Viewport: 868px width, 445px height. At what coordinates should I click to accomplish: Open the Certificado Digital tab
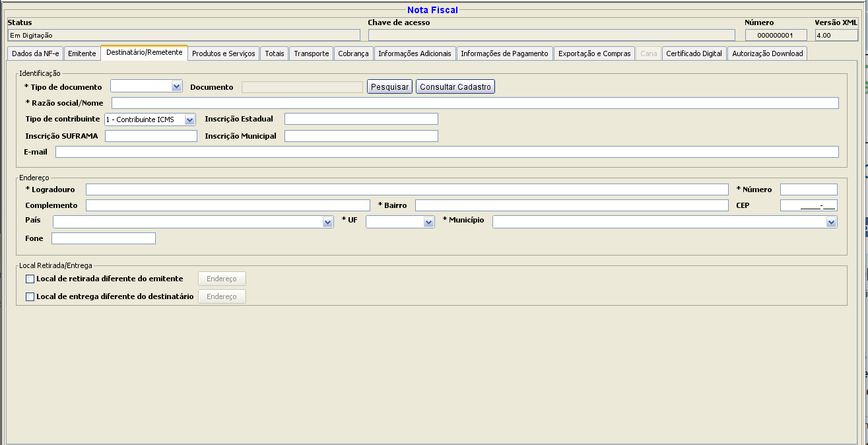pos(694,53)
